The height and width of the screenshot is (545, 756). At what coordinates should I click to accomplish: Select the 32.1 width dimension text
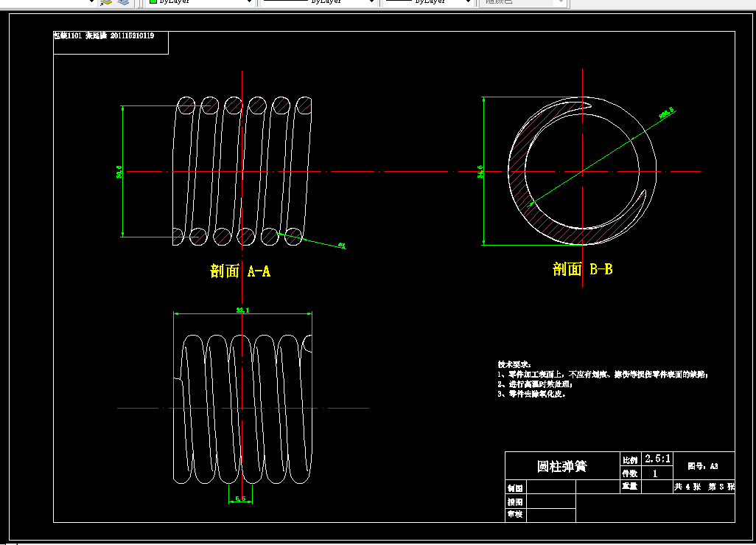[242, 310]
